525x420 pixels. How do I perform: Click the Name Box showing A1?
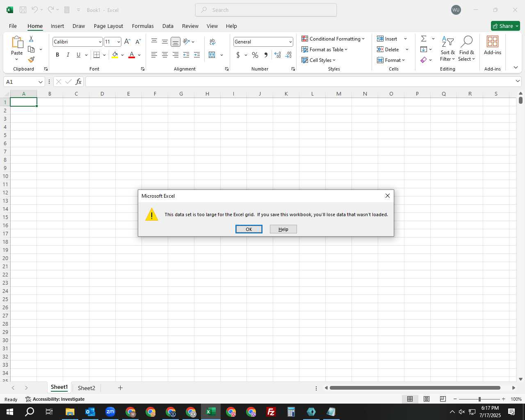(x=24, y=82)
